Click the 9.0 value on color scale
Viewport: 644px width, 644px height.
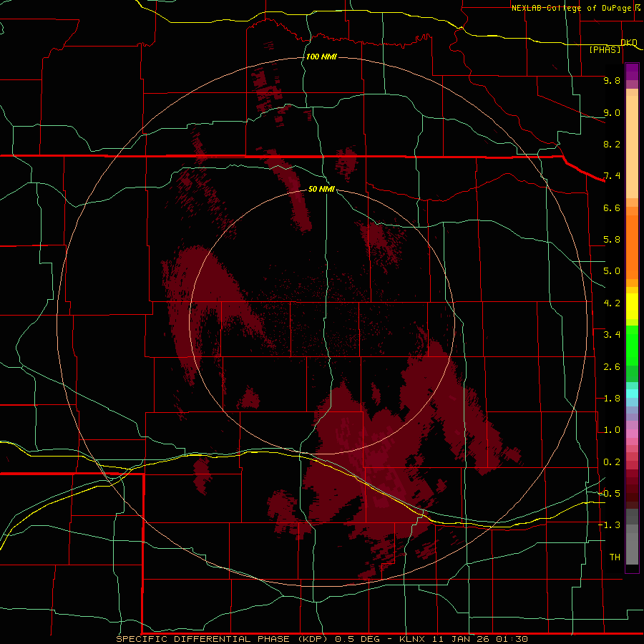(612, 112)
